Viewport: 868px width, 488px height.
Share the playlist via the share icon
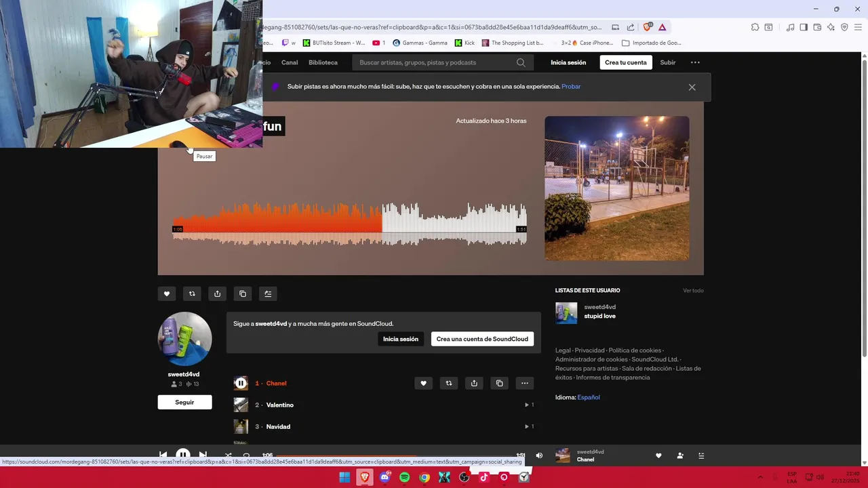(x=217, y=293)
